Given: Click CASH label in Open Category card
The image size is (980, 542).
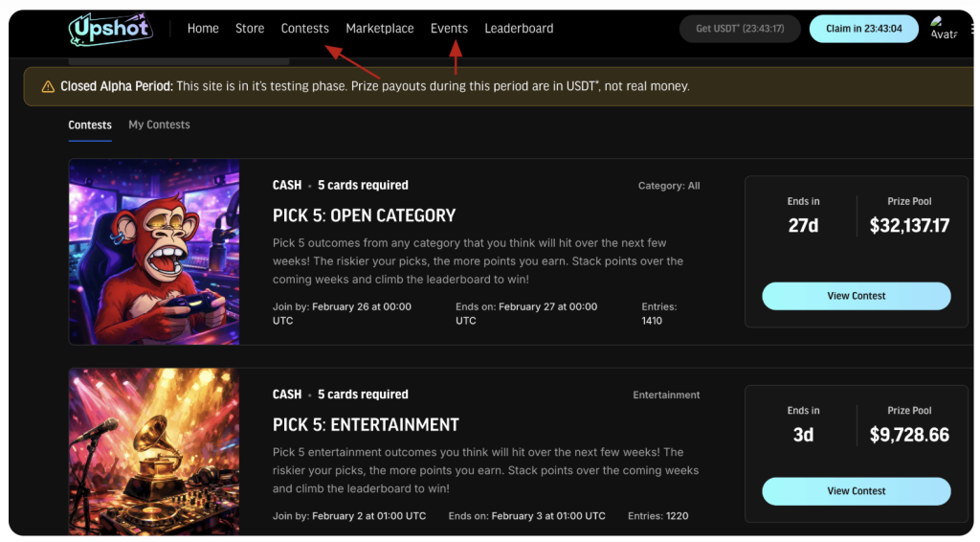Looking at the screenshot, I should (287, 185).
